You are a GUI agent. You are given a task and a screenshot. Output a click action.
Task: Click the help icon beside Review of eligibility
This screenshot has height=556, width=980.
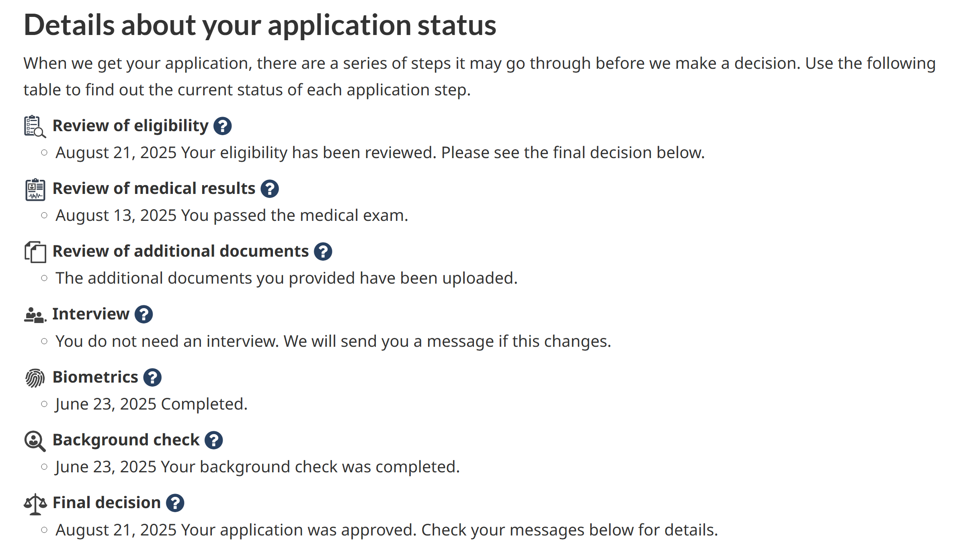(x=222, y=126)
